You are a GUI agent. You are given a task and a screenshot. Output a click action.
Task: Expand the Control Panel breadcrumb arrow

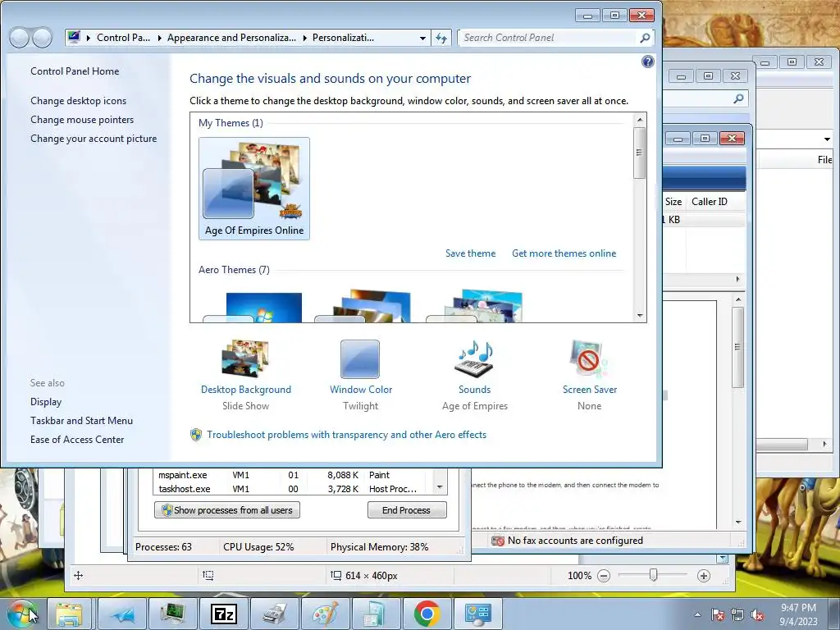[159, 38]
